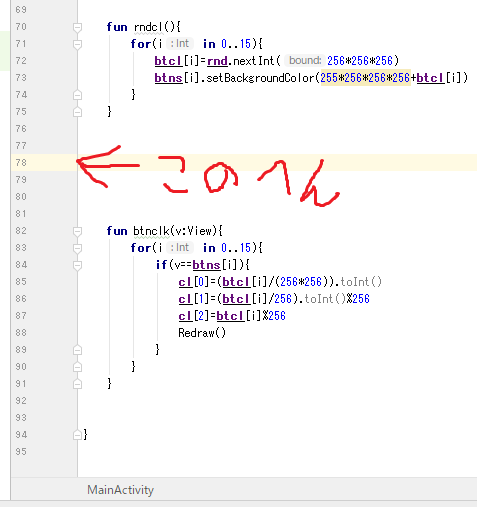Collapse the for loop fold marker on line 83
This screenshot has width=477, height=507.
point(77,248)
